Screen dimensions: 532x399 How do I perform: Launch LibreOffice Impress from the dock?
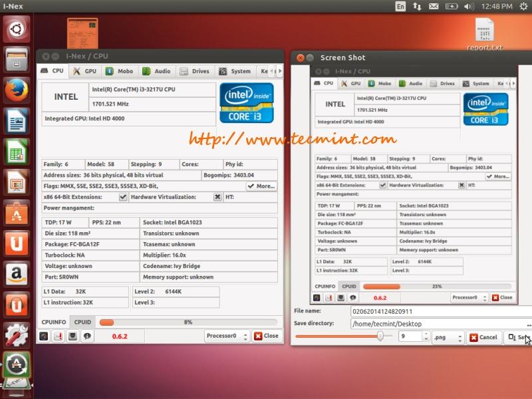point(16,182)
